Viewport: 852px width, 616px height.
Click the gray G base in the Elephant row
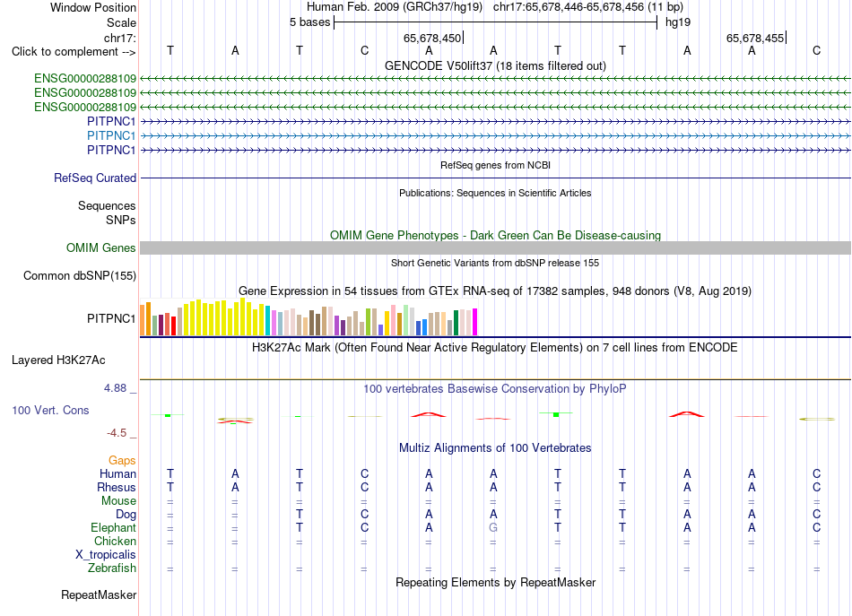click(493, 527)
